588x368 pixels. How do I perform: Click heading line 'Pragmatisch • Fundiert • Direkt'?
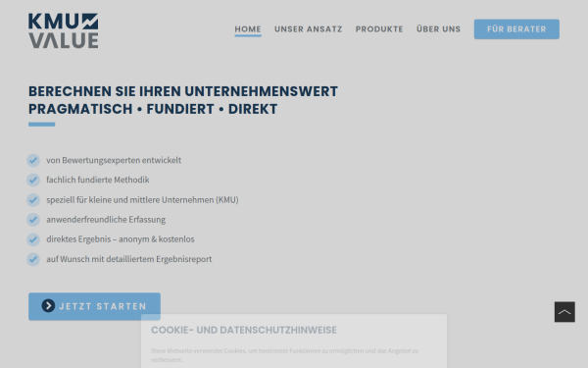(153, 109)
